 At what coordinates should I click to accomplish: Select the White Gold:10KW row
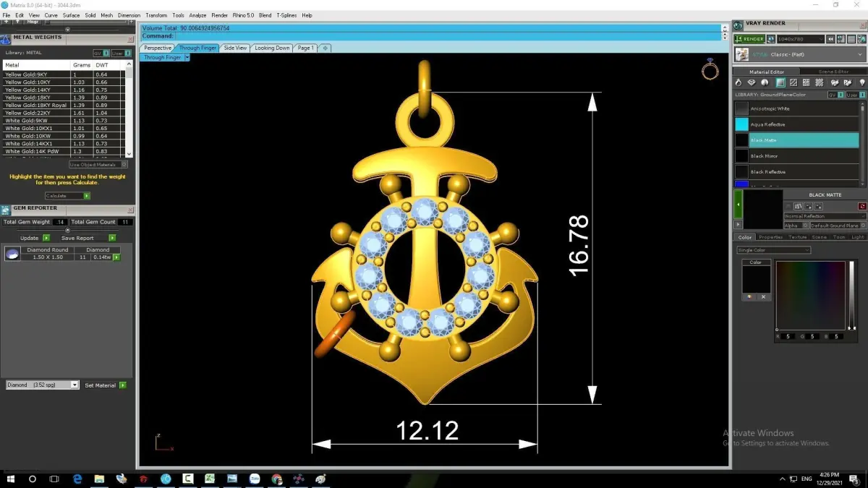click(x=64, y=136)
